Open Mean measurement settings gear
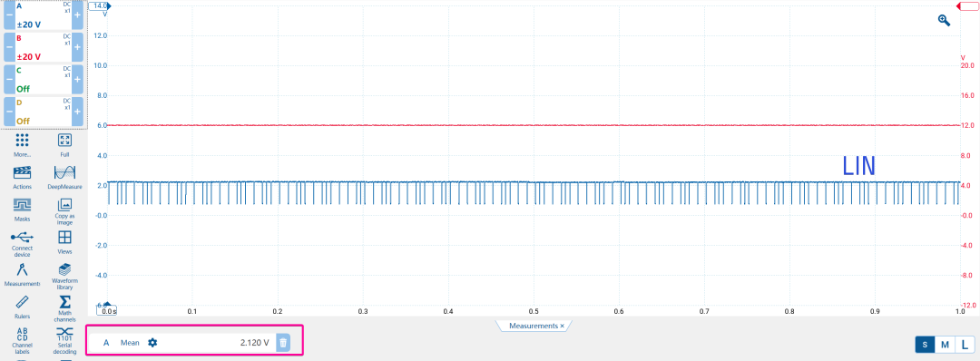 [x=152, y=342]
